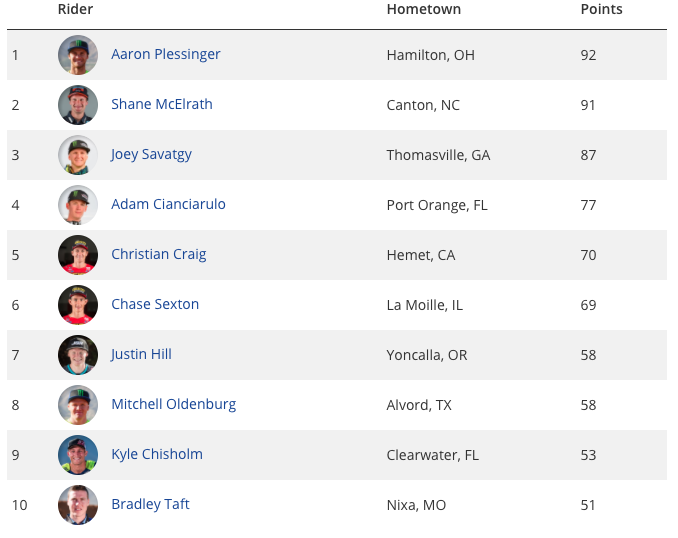Click Aaron Plessinger's avatar photo
Viewport: 678px width, 538px height.
(x=78, y=55)
